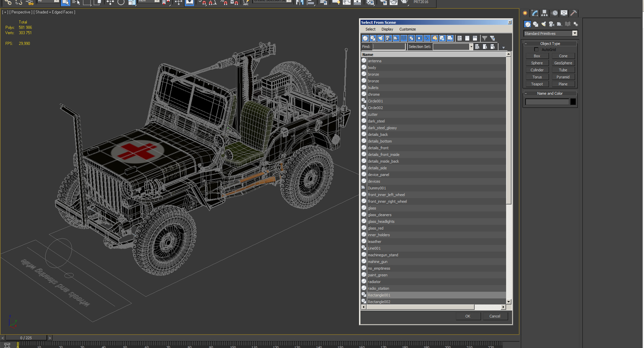Click the advanced filter icon beside the funnel
The height and width of the screenshot is (348, 644).
[493, 38]
